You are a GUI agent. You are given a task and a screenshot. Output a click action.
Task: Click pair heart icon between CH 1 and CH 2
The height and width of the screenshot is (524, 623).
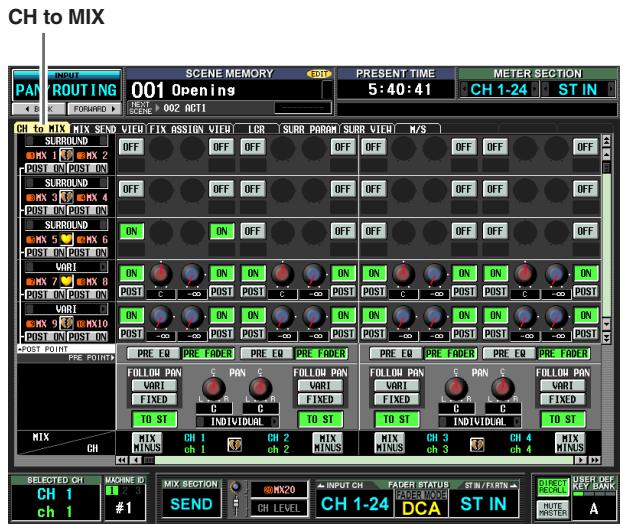point(235,445)
